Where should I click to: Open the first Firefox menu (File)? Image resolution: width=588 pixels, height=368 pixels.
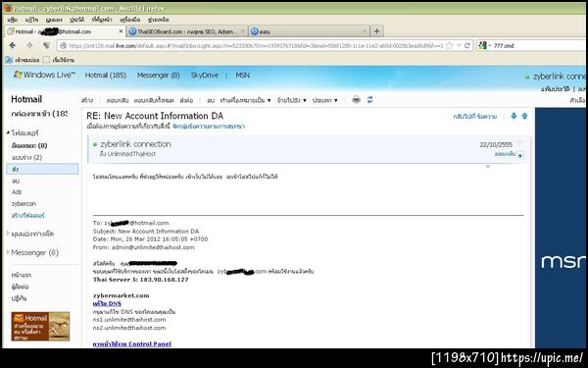(x=13, y=20)
